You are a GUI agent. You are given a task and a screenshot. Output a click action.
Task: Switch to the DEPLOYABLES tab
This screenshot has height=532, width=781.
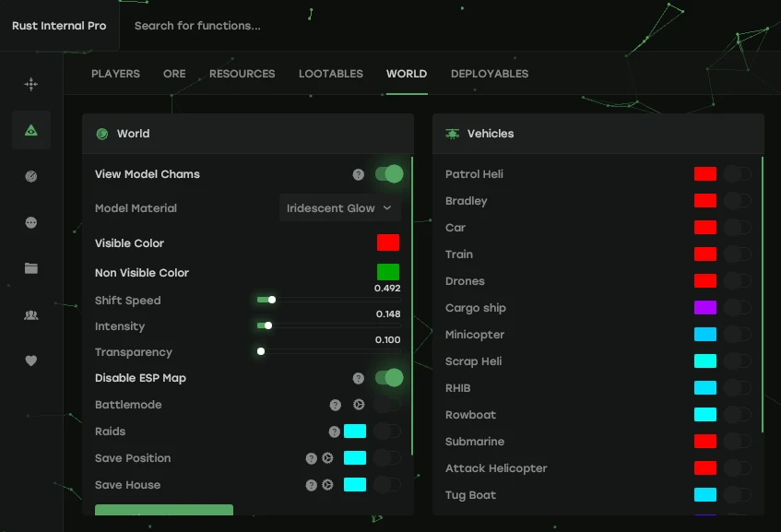pyautogui.click(x=490, y=74)
